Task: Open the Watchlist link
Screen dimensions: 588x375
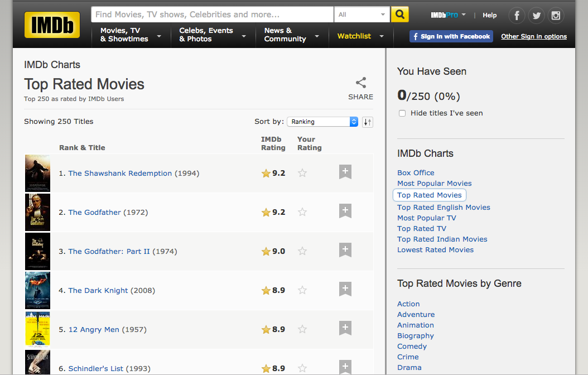Action: 354,36
